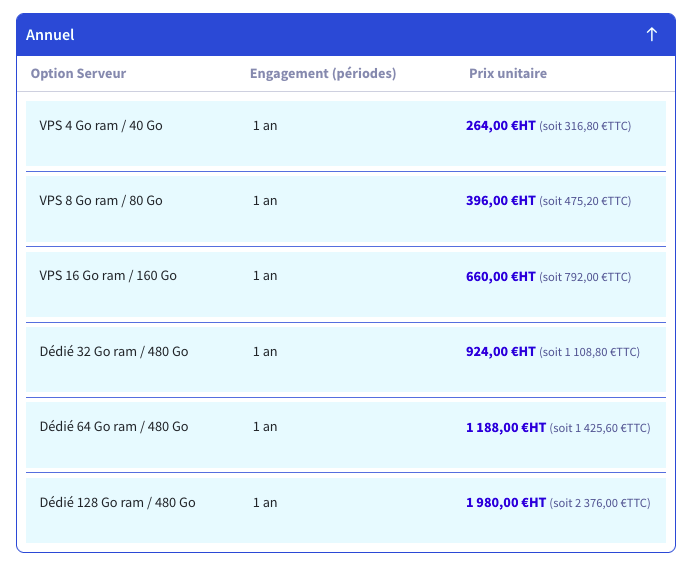Choose the VPS 16 Go ram / 160 Go row

346,284
